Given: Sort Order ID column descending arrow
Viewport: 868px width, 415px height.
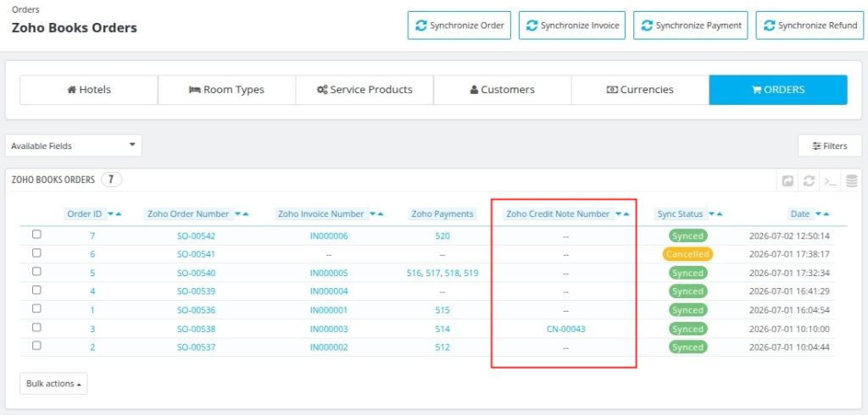Looking at the screenshot, I should pyautogui.click(x=111, y=214).
